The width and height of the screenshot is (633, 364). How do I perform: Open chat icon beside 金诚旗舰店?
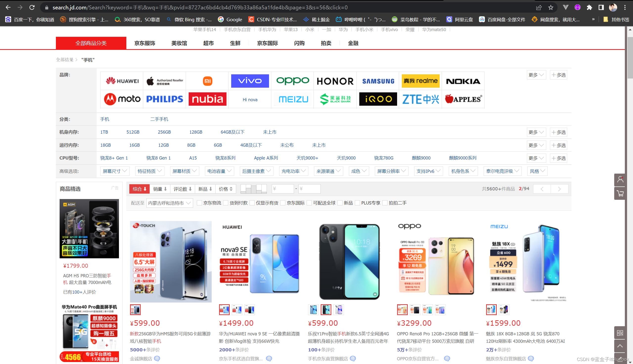click(x=157, y=359)
